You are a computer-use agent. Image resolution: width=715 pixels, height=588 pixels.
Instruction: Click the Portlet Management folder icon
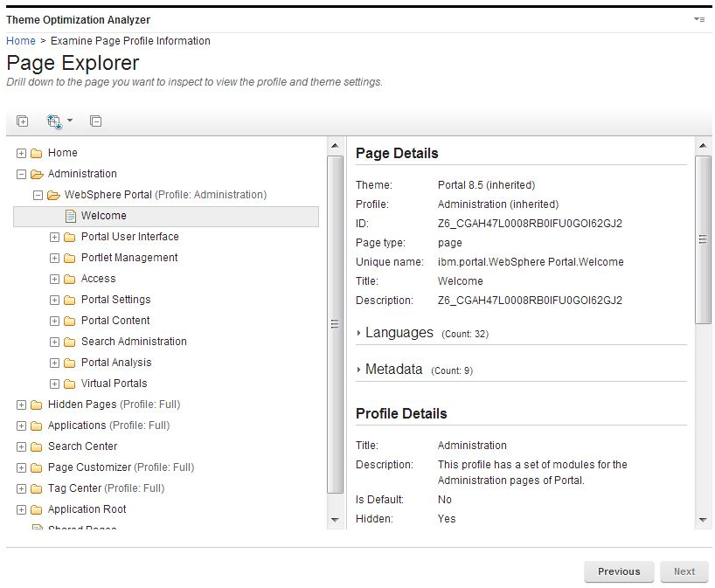70,258
